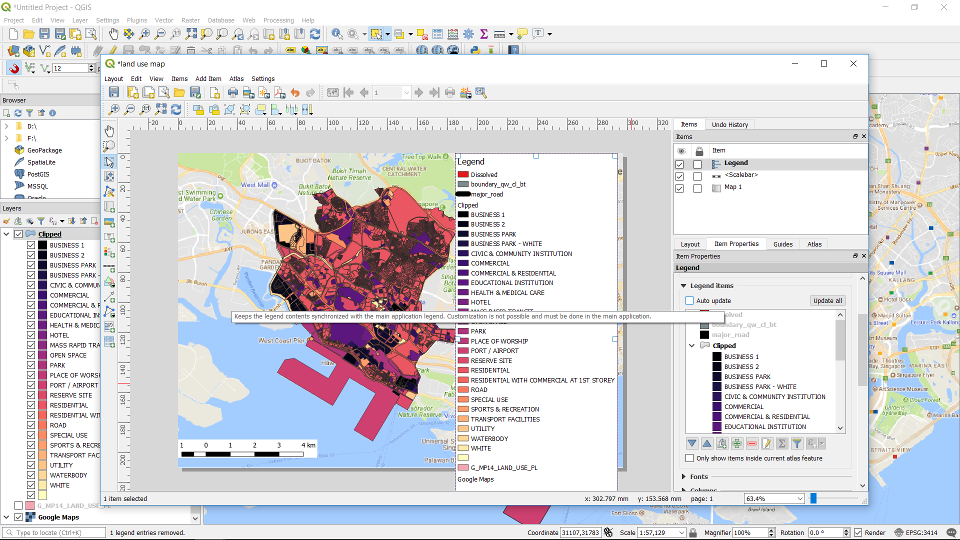
Task: Select the Pan layout hand tool
Action: pos(110,130)
